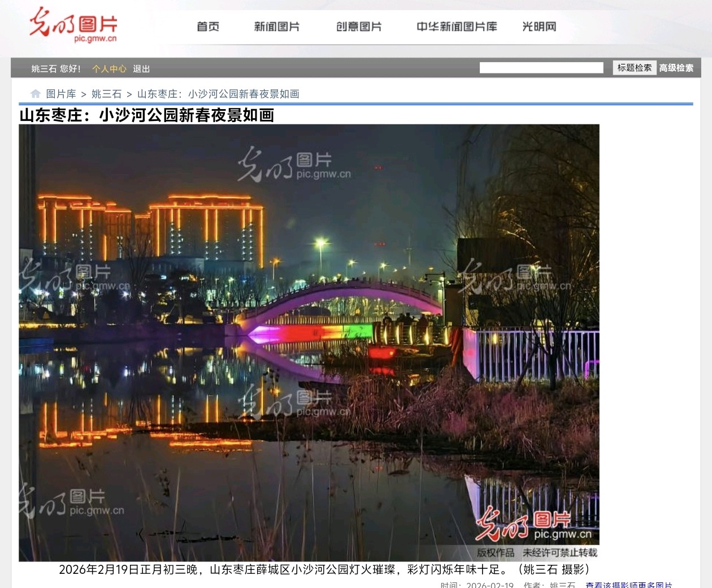Open 高级检索 advanced search
Screen dimensions: 712x588
tap(676, 68)
